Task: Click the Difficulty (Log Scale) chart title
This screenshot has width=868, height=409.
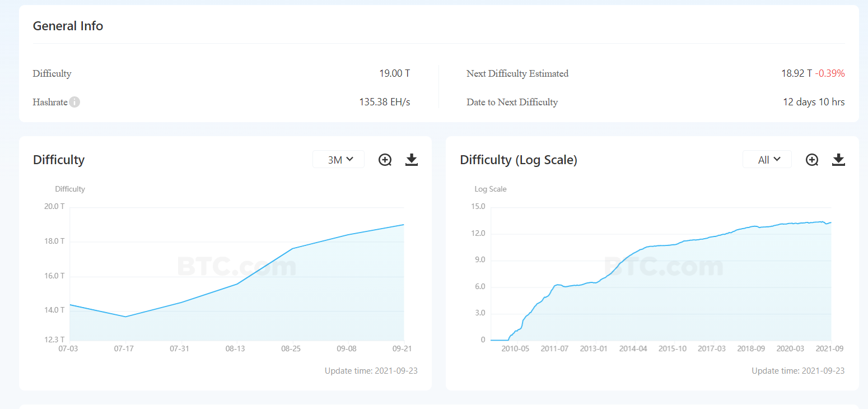Action: [519, 160]
